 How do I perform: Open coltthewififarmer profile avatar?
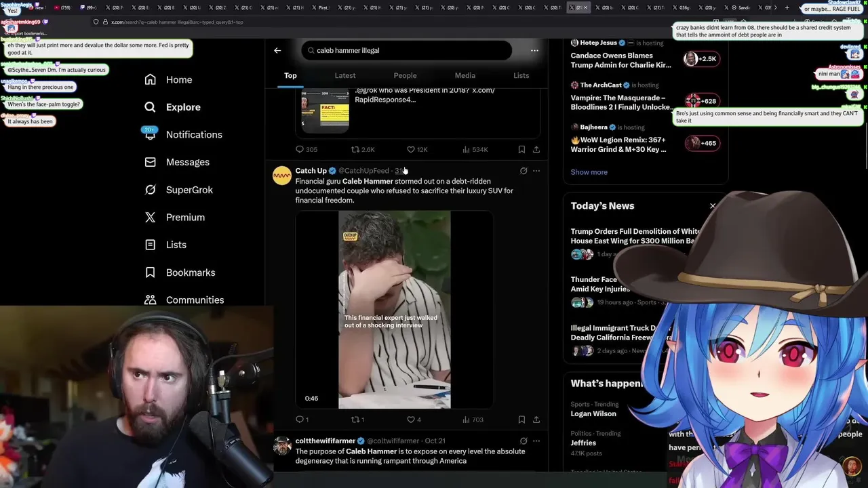[x=282, y=446]
